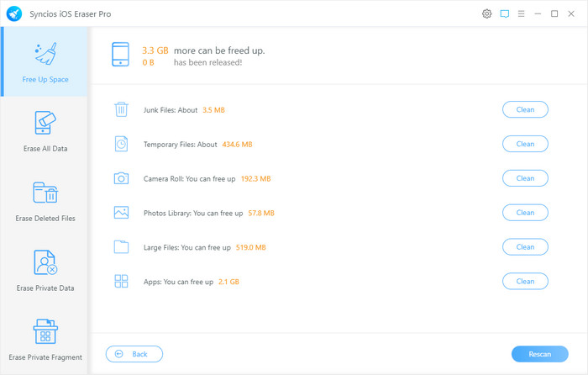Maximize the Syncios window

(x=554, y=14)
